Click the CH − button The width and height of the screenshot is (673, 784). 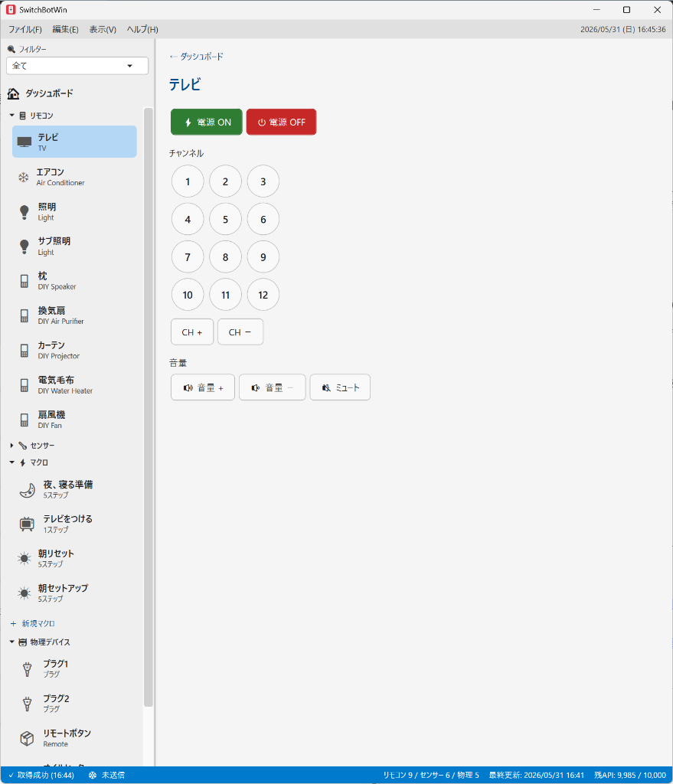pos(240,332)
